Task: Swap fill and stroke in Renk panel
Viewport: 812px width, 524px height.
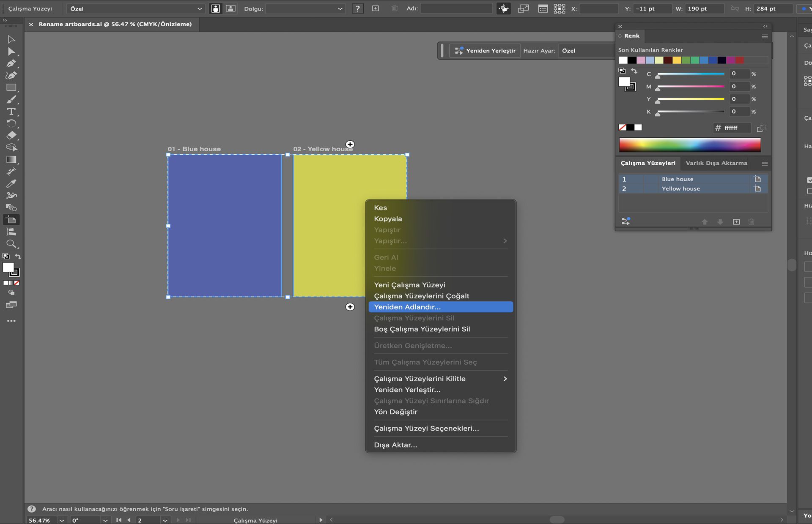Action: click(634, 71)
